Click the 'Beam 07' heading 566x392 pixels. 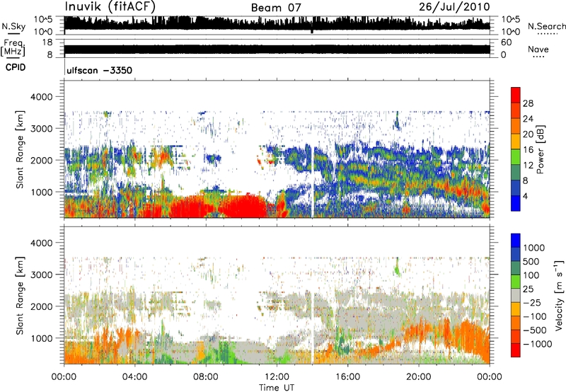pos(276,8)
